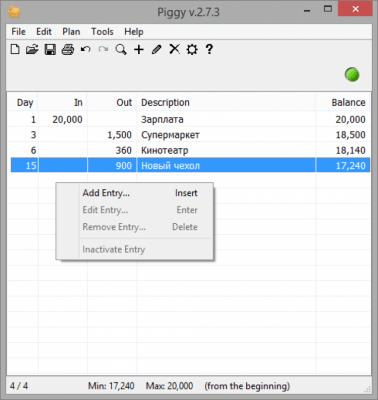Click the Piggy app icon in title bar
The height and width of the screenshot is (400, 378).
point(14,12)
